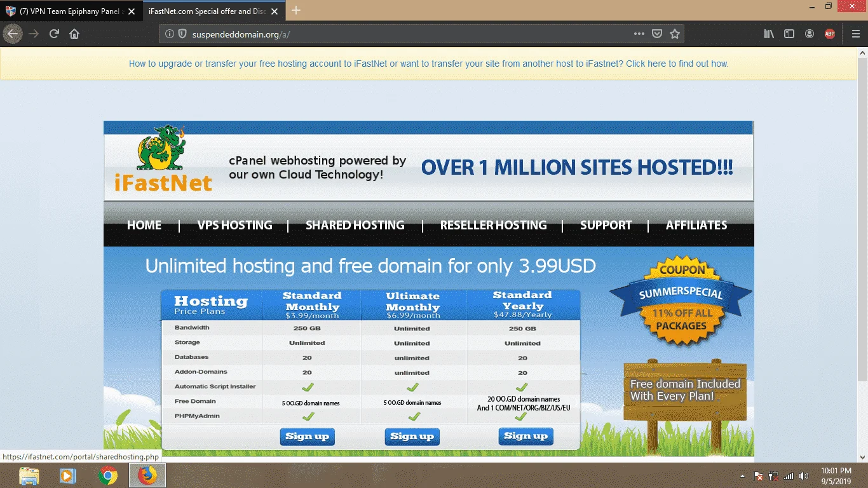Launch the media player from the taskbar
The image size is (868, 488).
click(68, 475)
